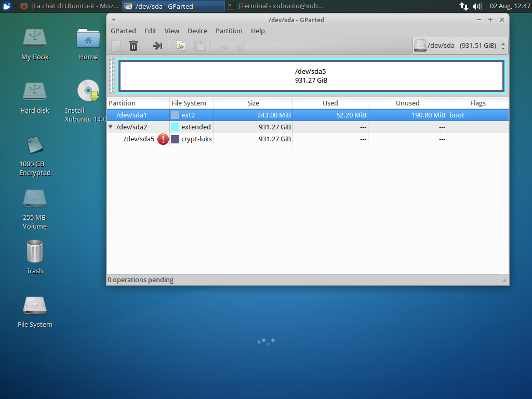Screen dimensions: 532x399
Task: Click the network connection tray icon
Action: [464, 6]
